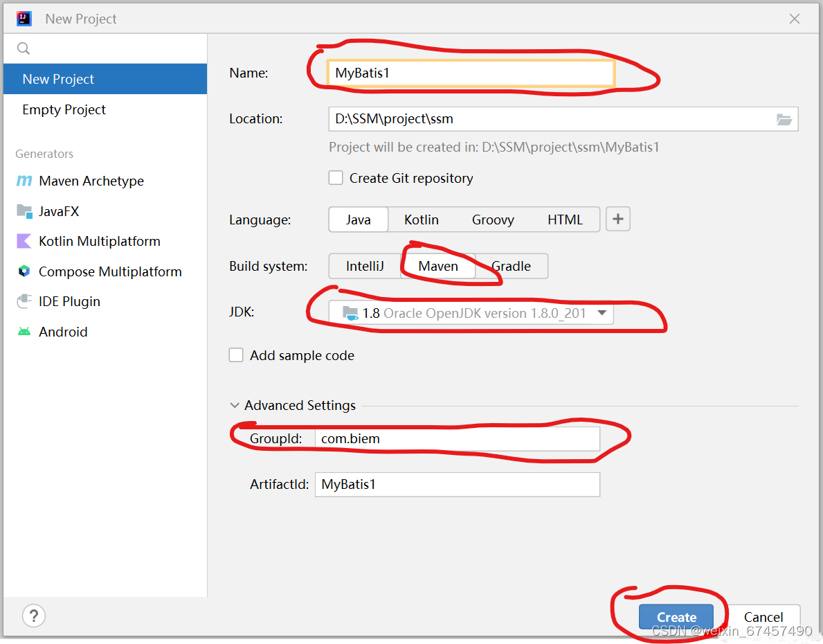The height and width of the screenshot is (644, 823).
Task: Click the 'New Project' title bar text
Action: [x=81, y=19]
